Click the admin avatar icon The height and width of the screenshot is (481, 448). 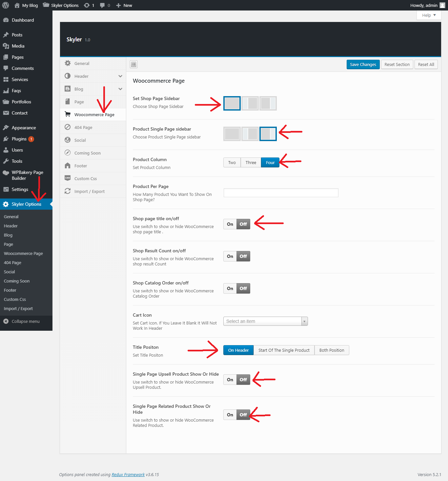tap(442, 5)
